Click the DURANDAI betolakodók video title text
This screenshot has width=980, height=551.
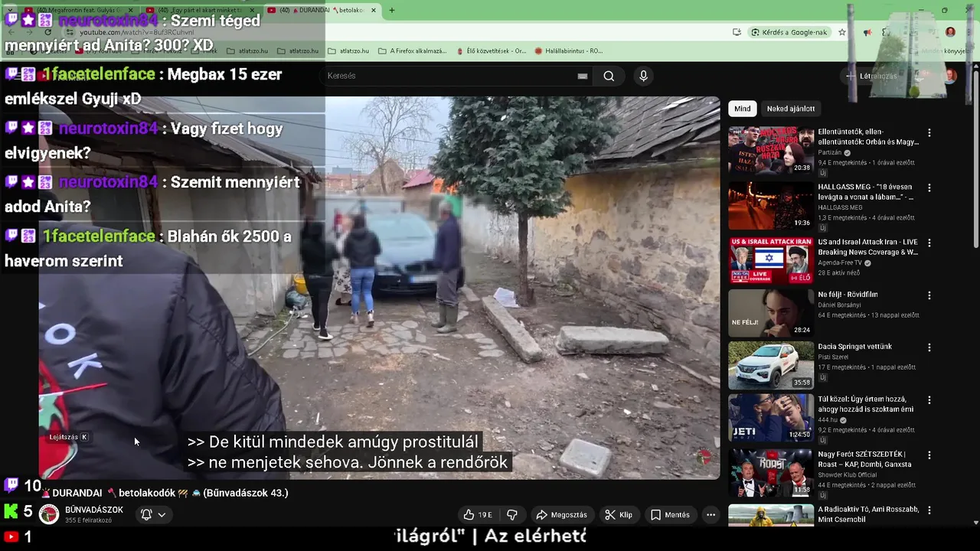165,493
